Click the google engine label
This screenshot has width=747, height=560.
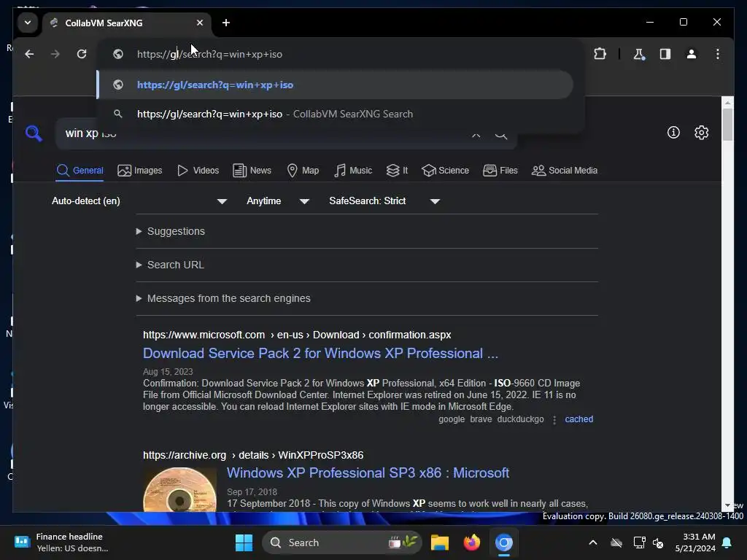[451, 419]
